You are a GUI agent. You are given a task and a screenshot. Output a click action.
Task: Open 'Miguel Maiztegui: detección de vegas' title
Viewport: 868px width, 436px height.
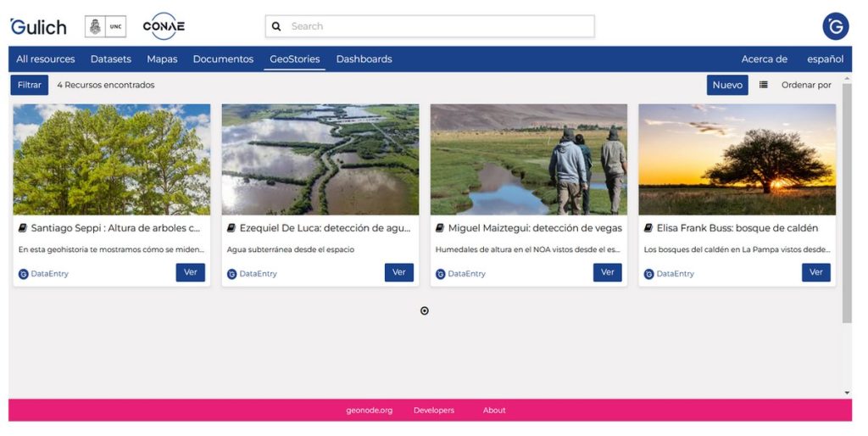[535, 227]
